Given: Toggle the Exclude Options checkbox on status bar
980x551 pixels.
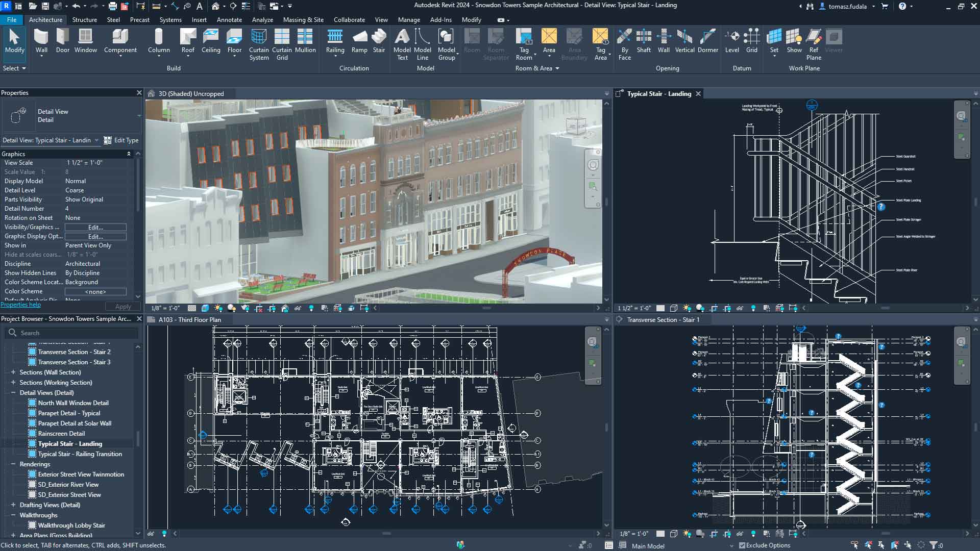Looking at the screenshot, I should point(741,545).
